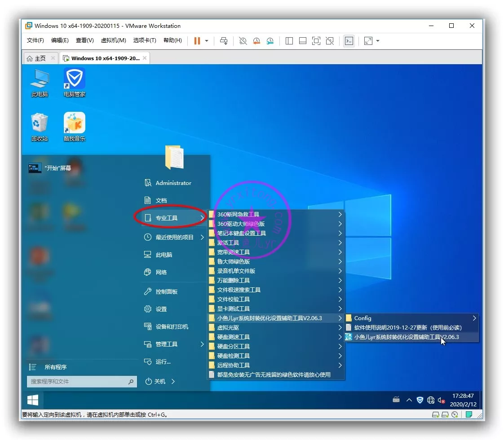Click the take snapshot toolbar icon
The width and height of the screenshot is (504, 440).
point(243,41)
